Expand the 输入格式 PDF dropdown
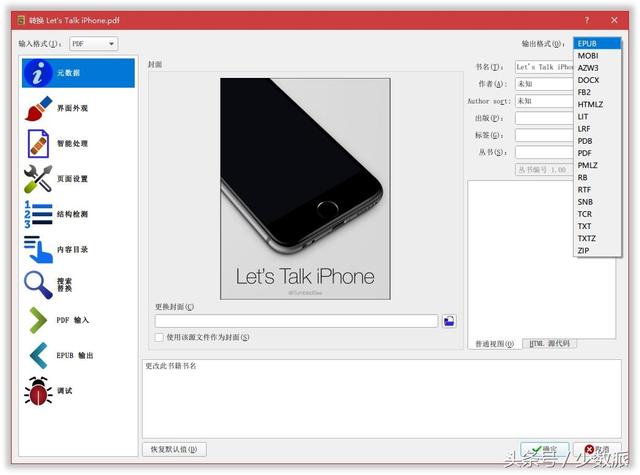 coord(94,44)
